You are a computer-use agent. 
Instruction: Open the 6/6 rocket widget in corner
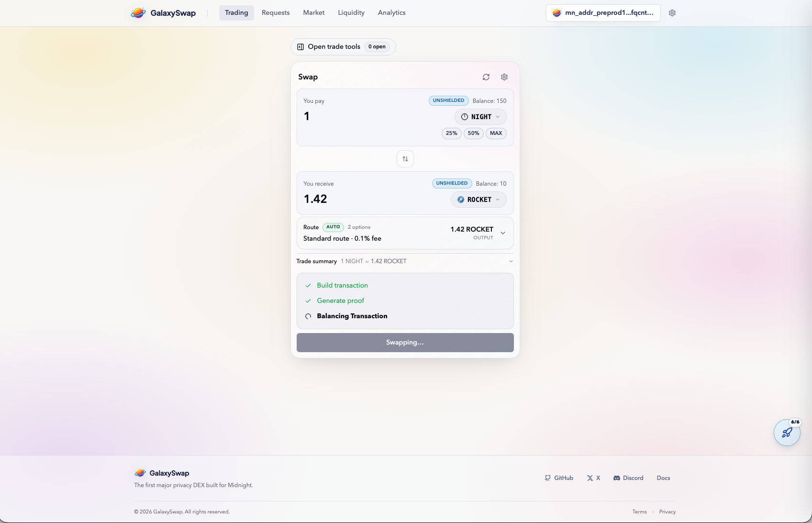tap(787, 433)
